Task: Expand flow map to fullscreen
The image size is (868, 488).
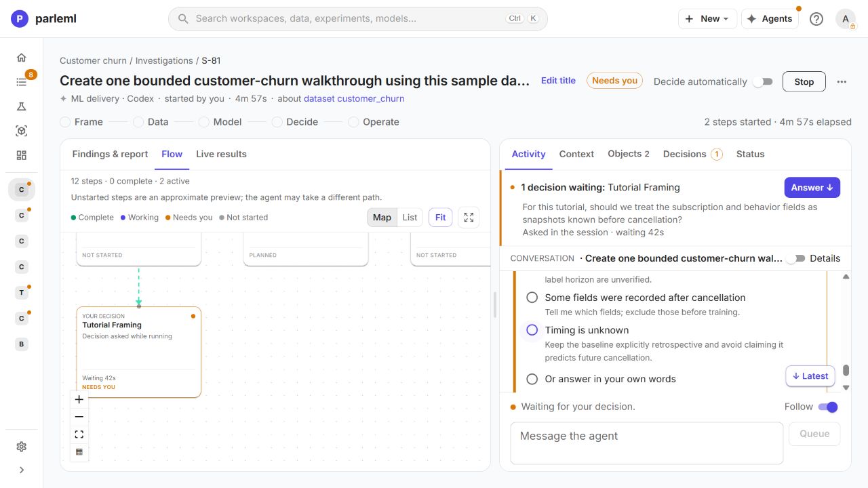Action: 469,218
